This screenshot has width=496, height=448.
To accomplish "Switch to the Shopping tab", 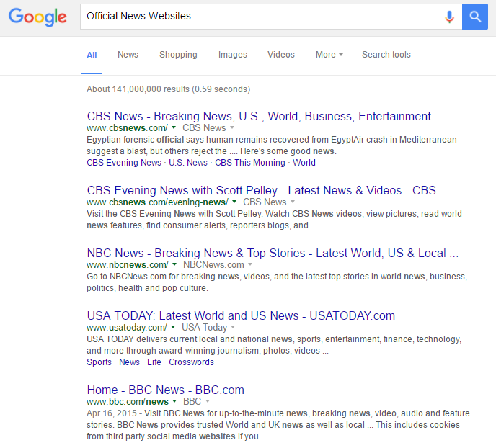I will 178,55.
